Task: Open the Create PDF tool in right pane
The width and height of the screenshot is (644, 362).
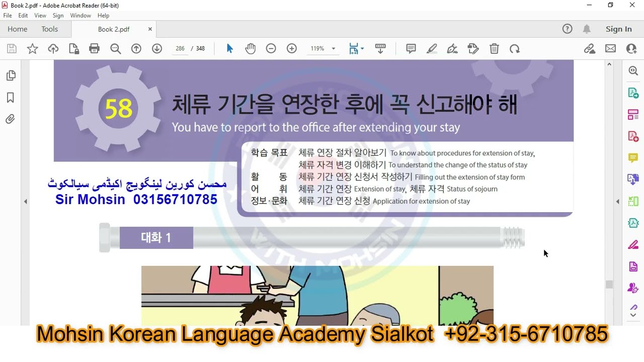Action: coord(633,136)
